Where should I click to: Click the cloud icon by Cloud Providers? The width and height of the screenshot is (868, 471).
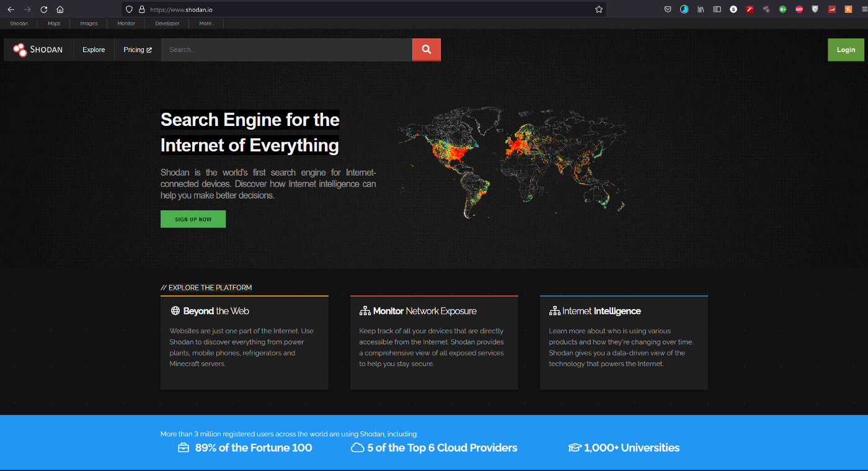[358, 448]
